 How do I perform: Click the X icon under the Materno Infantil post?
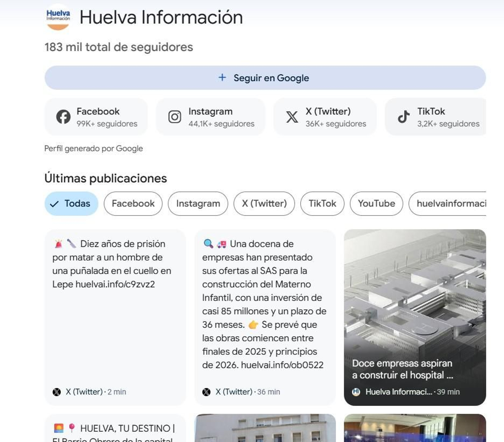pyautogui.click(x=207, y=392)
